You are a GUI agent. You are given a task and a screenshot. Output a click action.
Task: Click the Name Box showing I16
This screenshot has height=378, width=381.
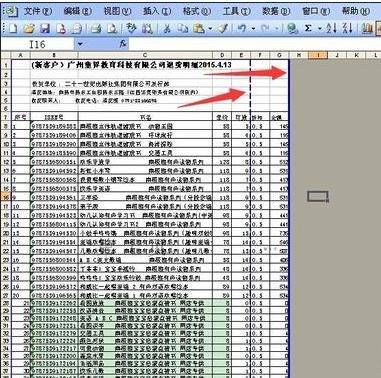[x=38, y=44]
